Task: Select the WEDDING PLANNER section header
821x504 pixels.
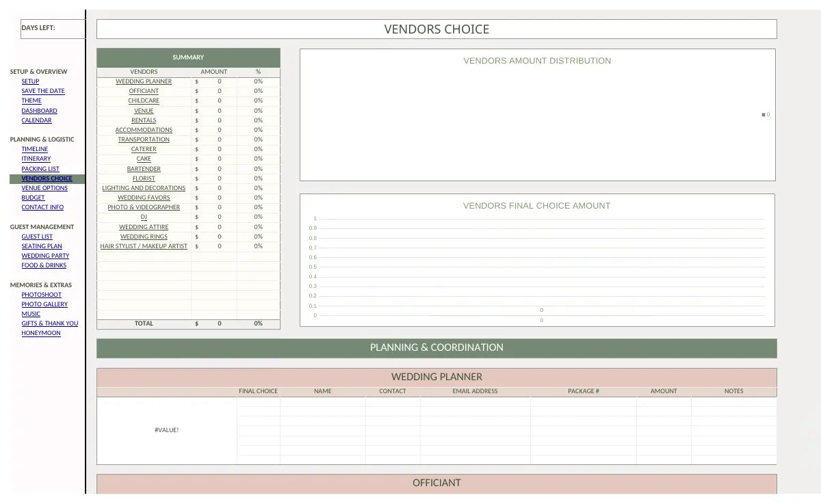Action: click(436, 377)
